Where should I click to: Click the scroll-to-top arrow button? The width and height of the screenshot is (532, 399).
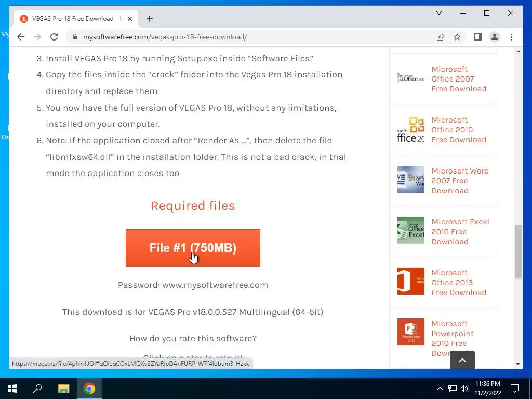pos(462,360)
